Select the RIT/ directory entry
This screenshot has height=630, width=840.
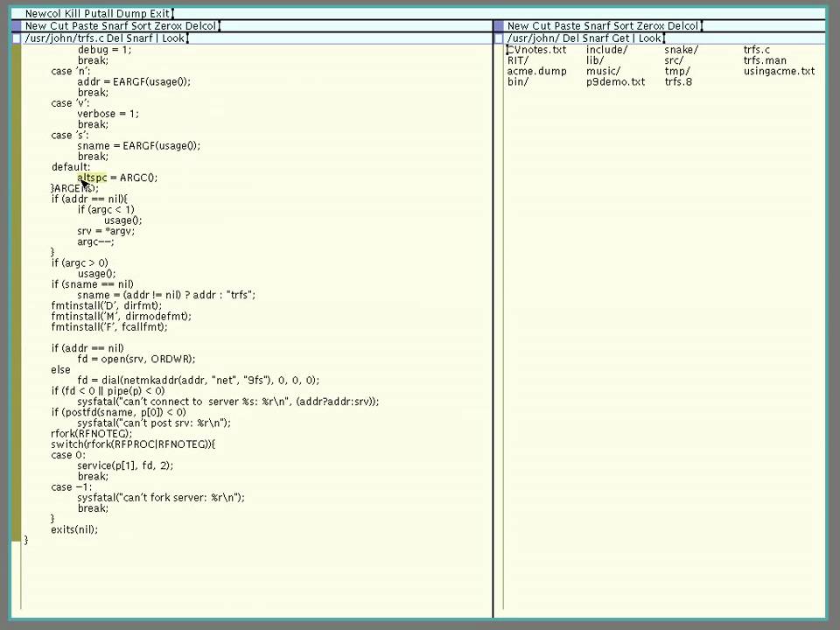click(518, 60)
